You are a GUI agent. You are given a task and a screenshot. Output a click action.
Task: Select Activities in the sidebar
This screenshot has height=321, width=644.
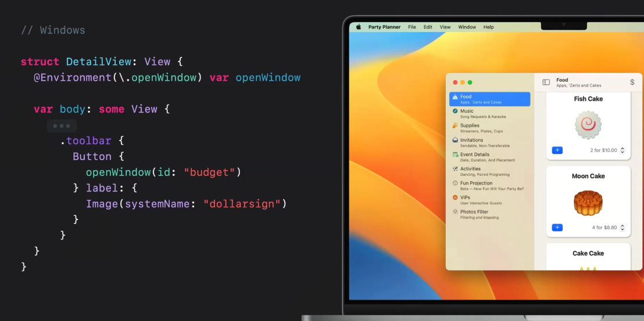[x=489, y=171]
